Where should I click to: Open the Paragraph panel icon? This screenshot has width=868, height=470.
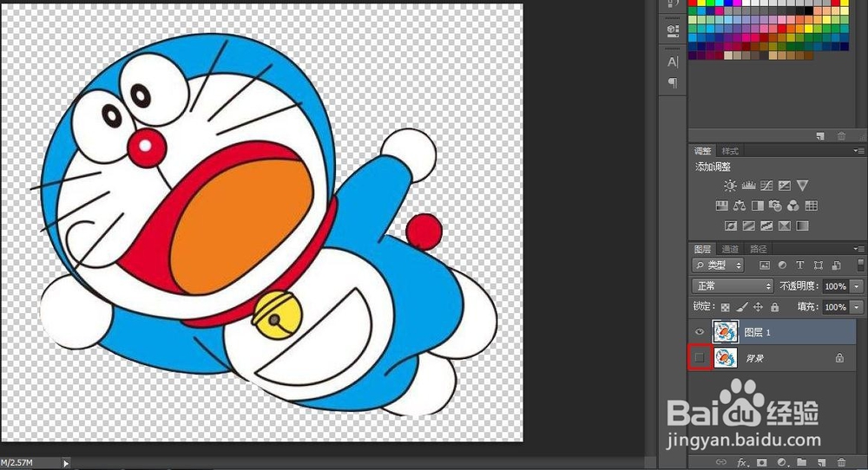pos(673,83)
